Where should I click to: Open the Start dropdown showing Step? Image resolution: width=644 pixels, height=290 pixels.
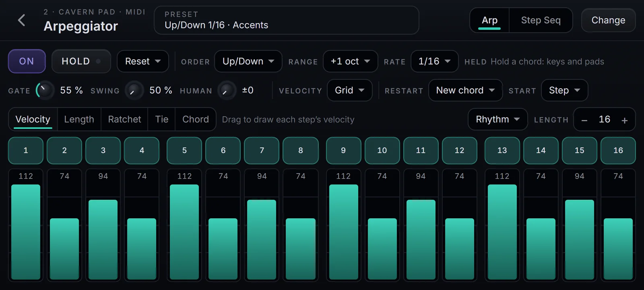click(x=565, y=90)
